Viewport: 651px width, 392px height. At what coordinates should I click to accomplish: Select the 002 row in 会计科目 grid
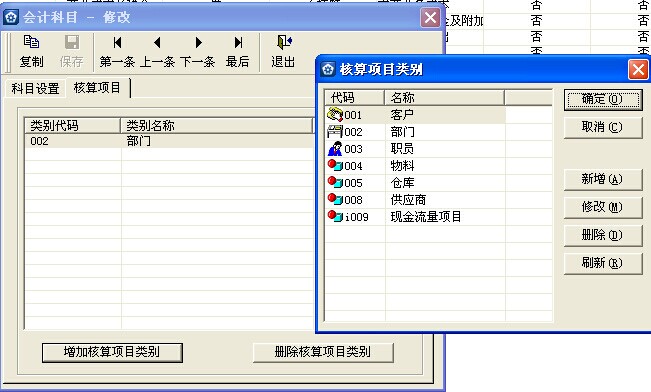(169, 141)
